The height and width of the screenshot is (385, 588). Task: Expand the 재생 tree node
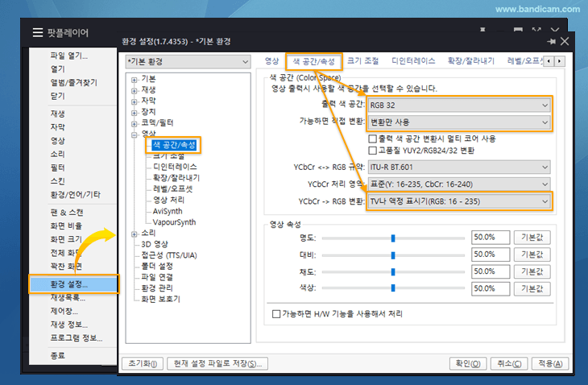tap(134, 90)
